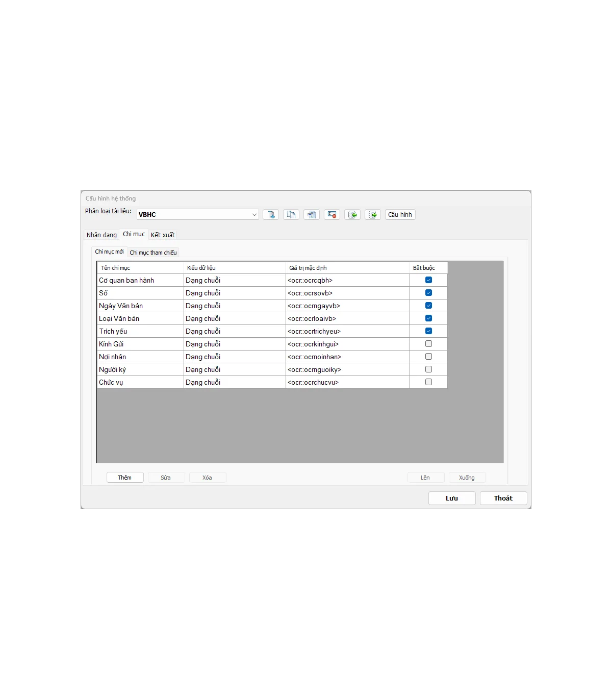
Task: Click the rename document type icon
Action: 312,215
